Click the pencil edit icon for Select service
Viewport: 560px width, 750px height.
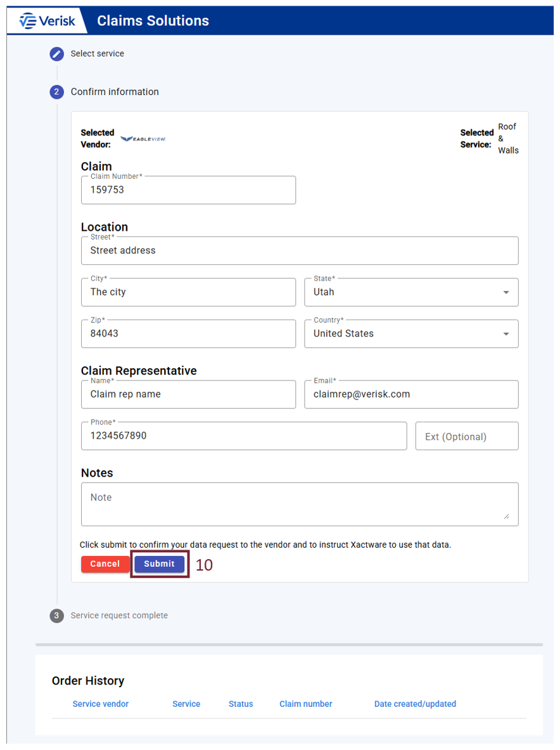coord(57,54)
